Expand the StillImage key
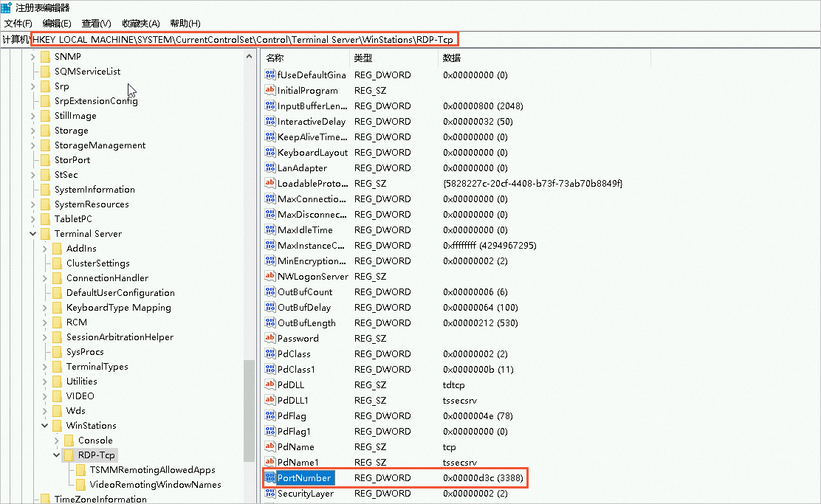The image size is (821, 504). pos(32,116)
